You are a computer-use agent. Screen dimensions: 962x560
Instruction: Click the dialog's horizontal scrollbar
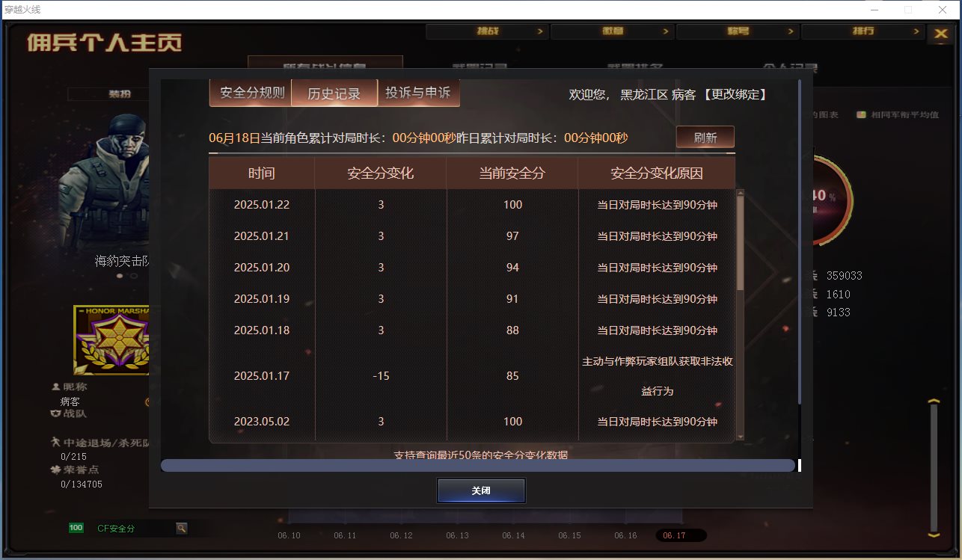(478, 465)
